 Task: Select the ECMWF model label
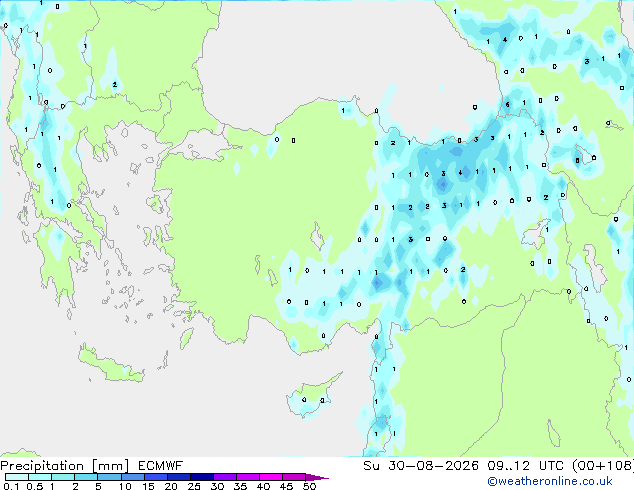pyautogui.click(x=161, y=466)
